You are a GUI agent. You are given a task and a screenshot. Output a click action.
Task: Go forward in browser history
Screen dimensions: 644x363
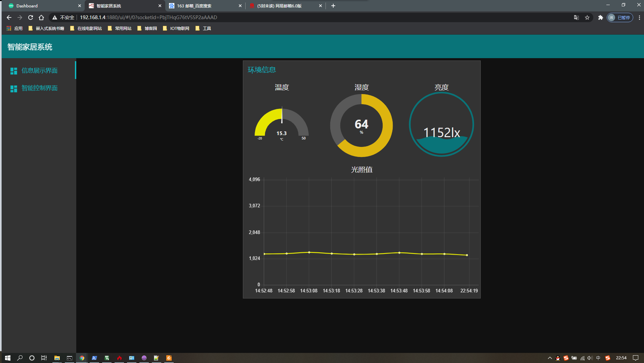click(x=20, y=17)
